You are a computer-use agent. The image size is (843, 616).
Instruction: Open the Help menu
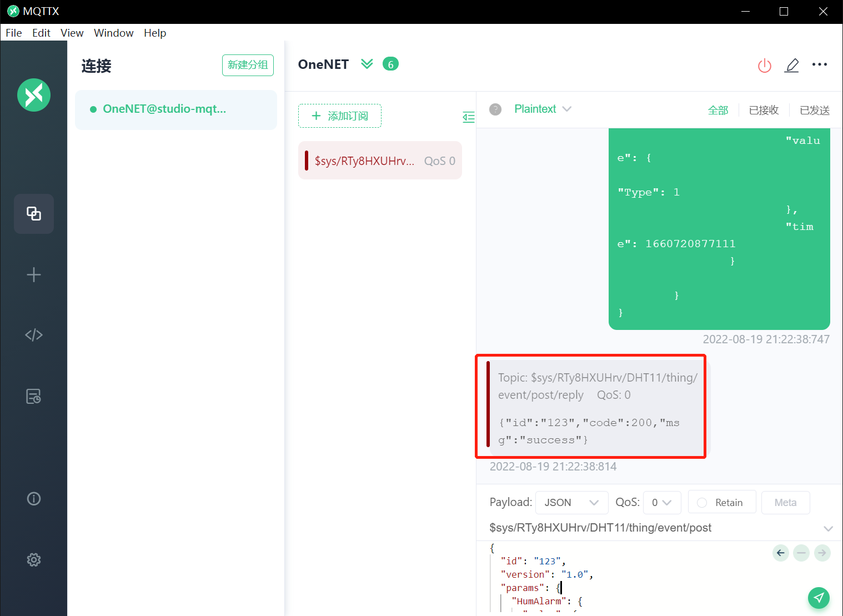(x=155, y=33)
